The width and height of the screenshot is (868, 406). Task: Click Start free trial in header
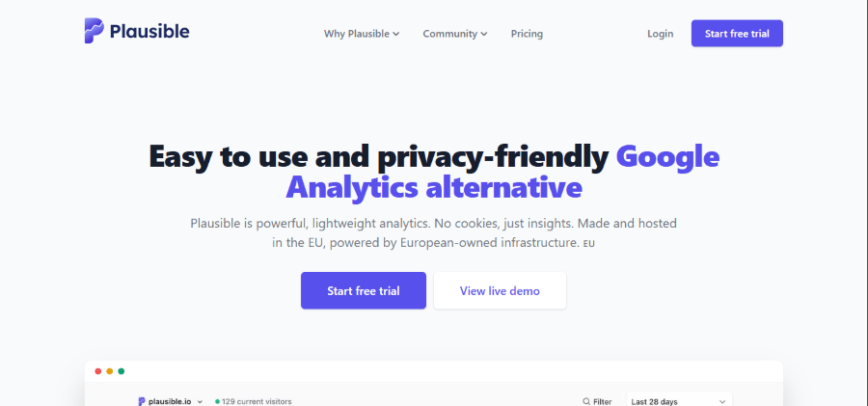(x=737, y=34)
